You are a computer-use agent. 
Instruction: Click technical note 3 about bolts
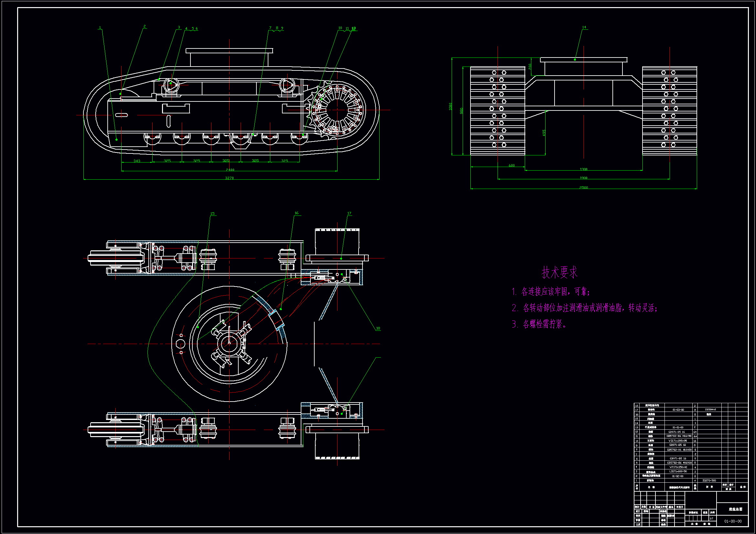pyautogui.click(x=539, y=324)
